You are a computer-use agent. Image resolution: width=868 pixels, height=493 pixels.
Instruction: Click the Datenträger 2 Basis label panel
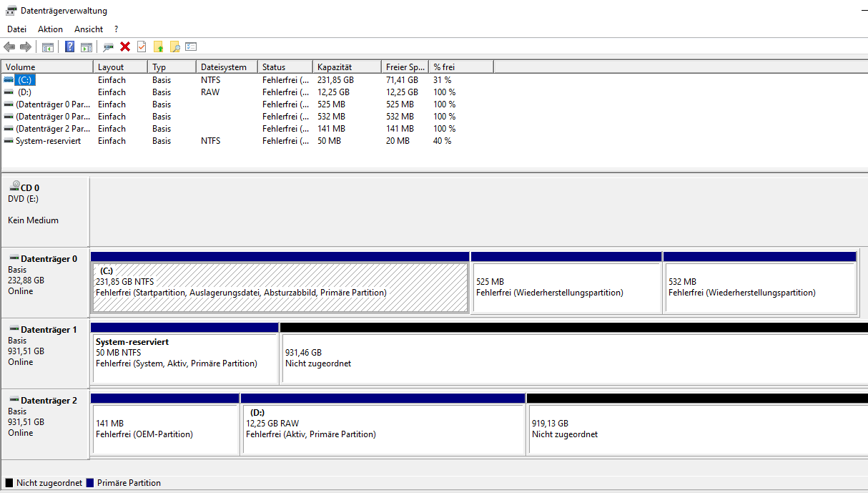pyautogui.click(x=45, y=424)
